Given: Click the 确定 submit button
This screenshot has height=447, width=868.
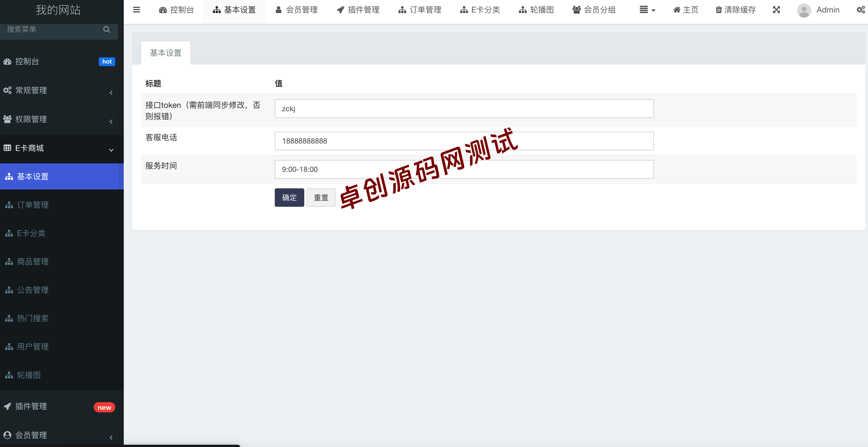Looking at the screenshot, I should (x=289, y=198).
